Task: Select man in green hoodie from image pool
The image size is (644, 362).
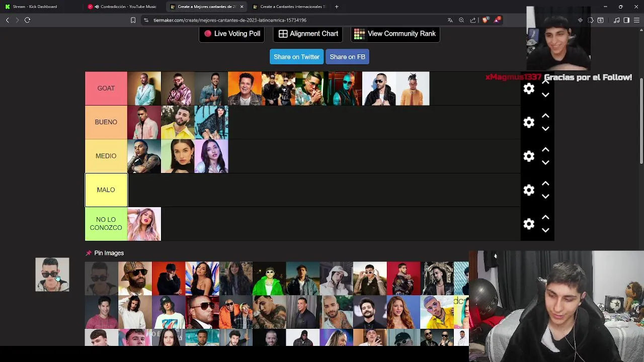Action: coord(269,278)
